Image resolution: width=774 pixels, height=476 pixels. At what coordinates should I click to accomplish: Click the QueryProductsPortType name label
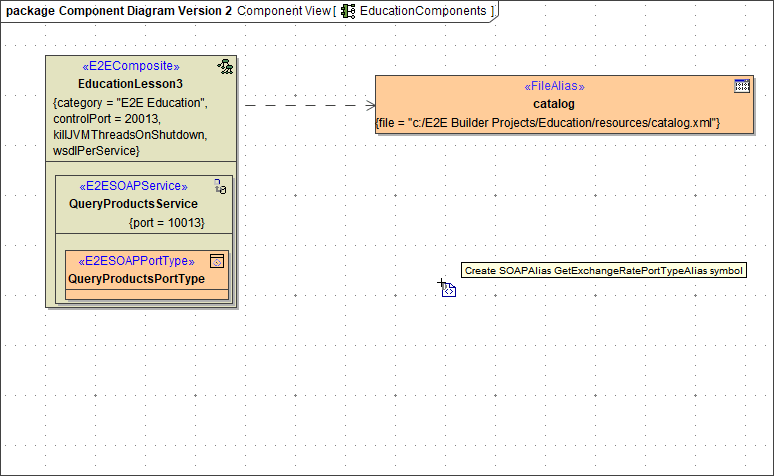pyautogui.click(x=136, y=279)
